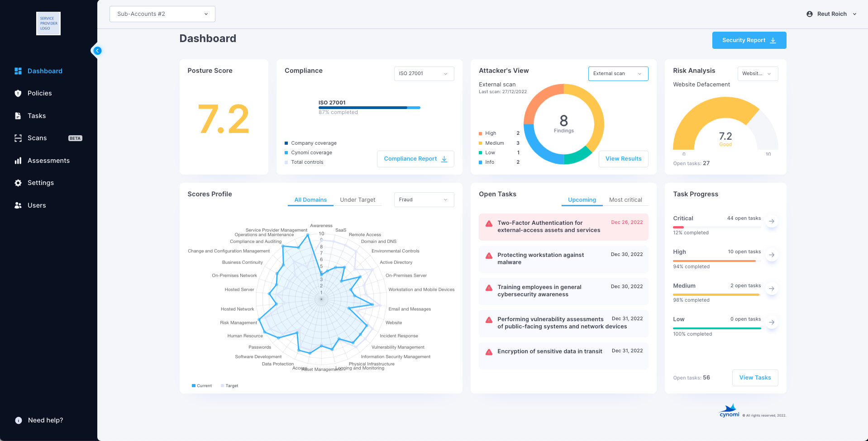Click View Results in Attacker's View

[623, 159]
